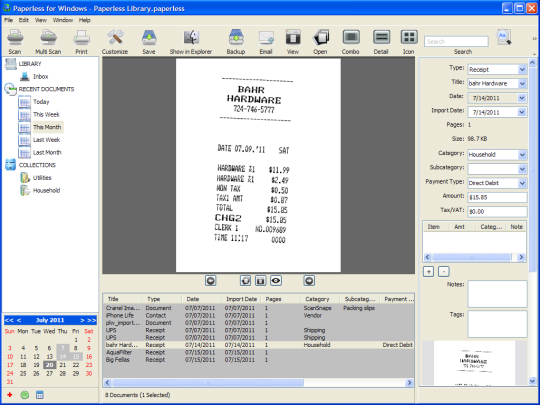
Task: Click the calendar icon below the calendar
Action: pyautogui.click(x=40, y=395)
